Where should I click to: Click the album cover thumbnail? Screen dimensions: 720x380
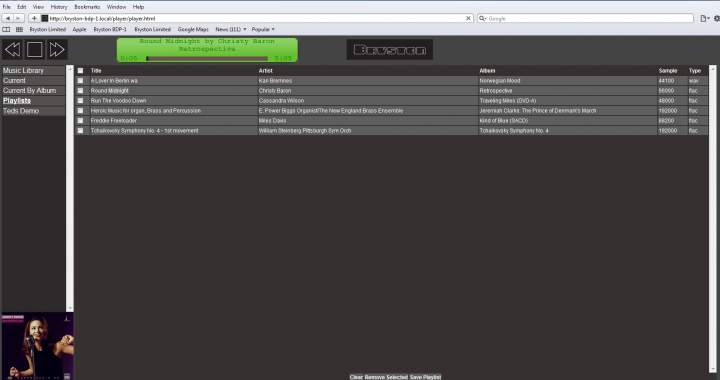click(37, 346)
